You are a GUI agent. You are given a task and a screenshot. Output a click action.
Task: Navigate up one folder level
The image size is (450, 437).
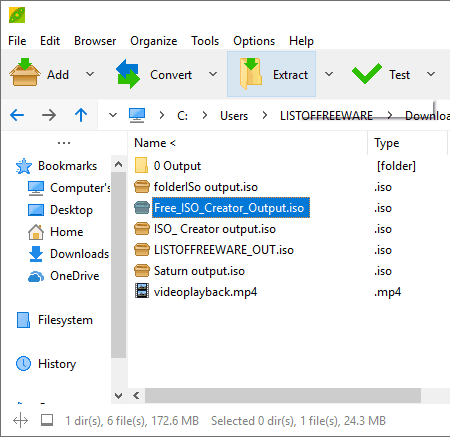(81, 115)
